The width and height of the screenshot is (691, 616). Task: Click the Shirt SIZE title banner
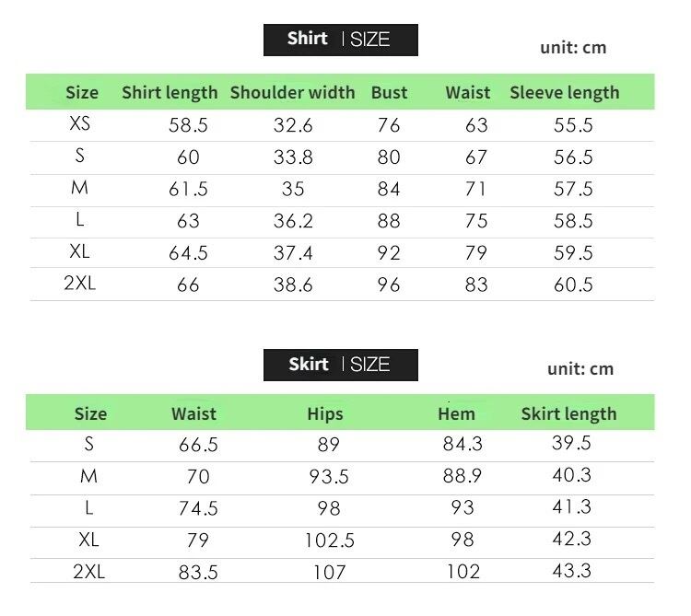tap(340, 40)
